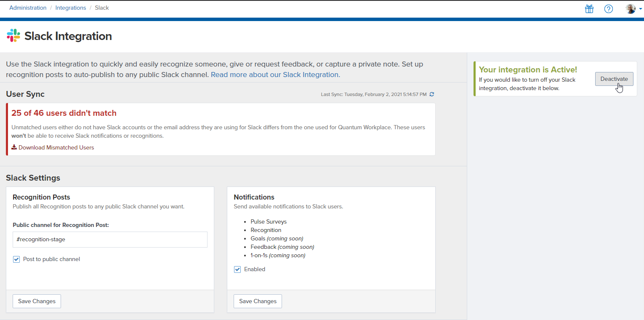Click the Notifications card heading
The width and height of the screenshot is (644, 320).
254,197
